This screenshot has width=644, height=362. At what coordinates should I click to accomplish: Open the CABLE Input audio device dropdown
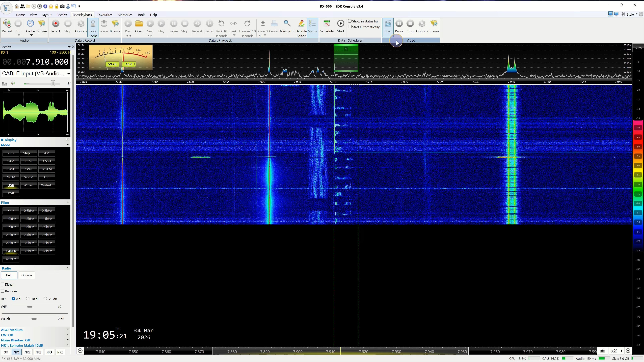tap(68, 73)
